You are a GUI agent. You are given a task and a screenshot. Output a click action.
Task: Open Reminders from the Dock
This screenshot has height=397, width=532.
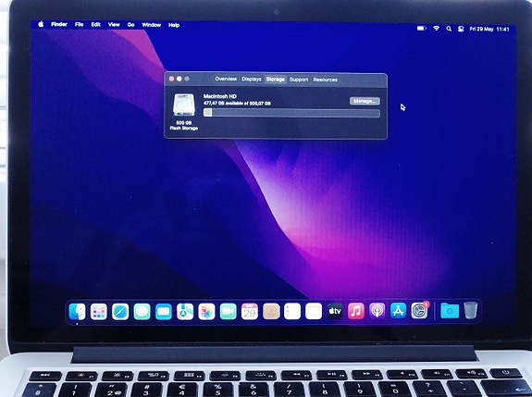(x=292, y=312)
